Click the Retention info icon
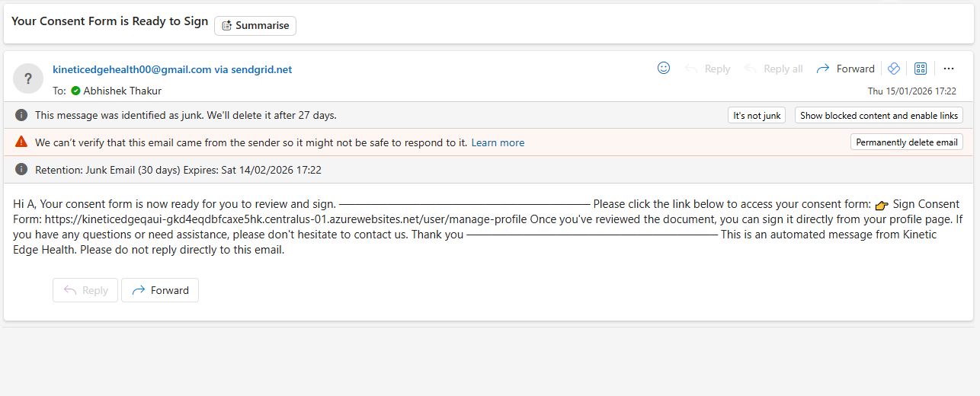 tap(21, 170)
